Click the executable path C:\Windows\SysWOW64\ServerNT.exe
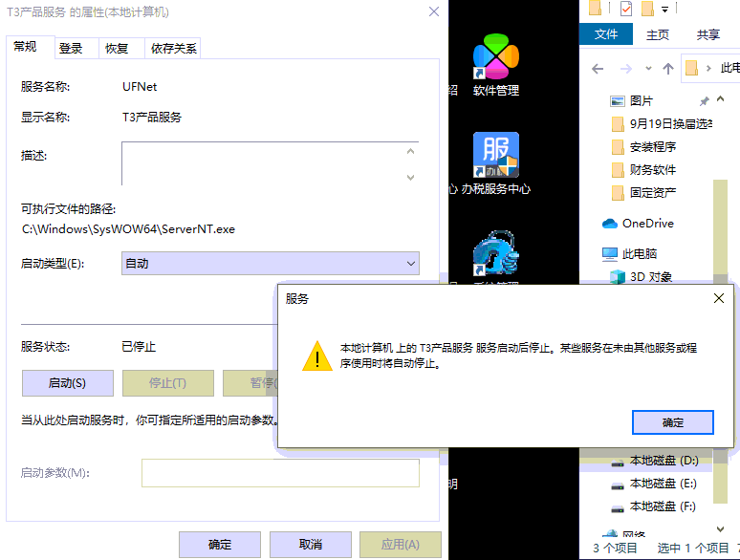The image size is (740, 560). pyautogui.click(x=128, y=229)
